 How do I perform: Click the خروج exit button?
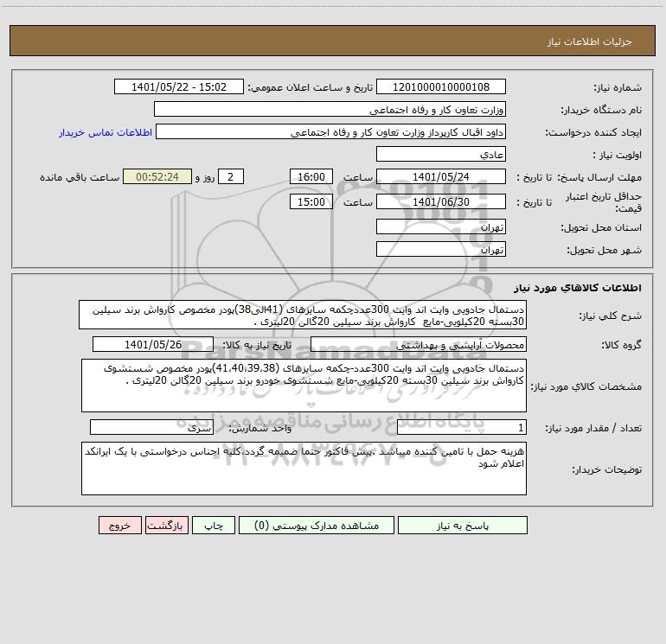tap(119, 525)
